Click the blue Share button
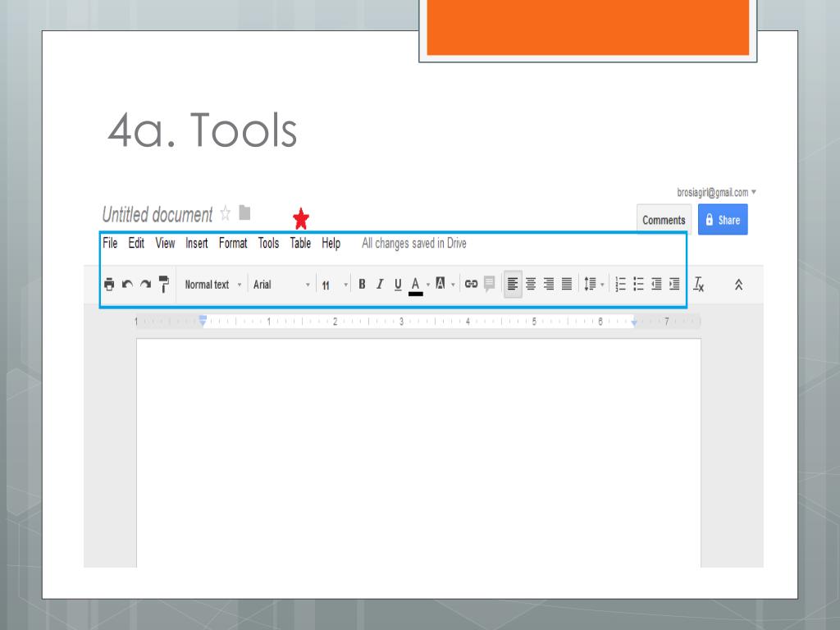This screenshot has height=630, width=840. pyautogui.click(x=723, y=220)
